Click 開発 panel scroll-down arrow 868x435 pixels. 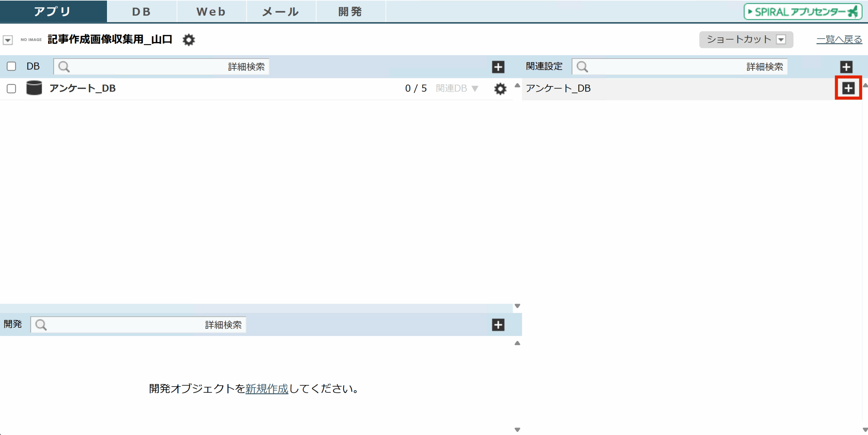(517, 430)
